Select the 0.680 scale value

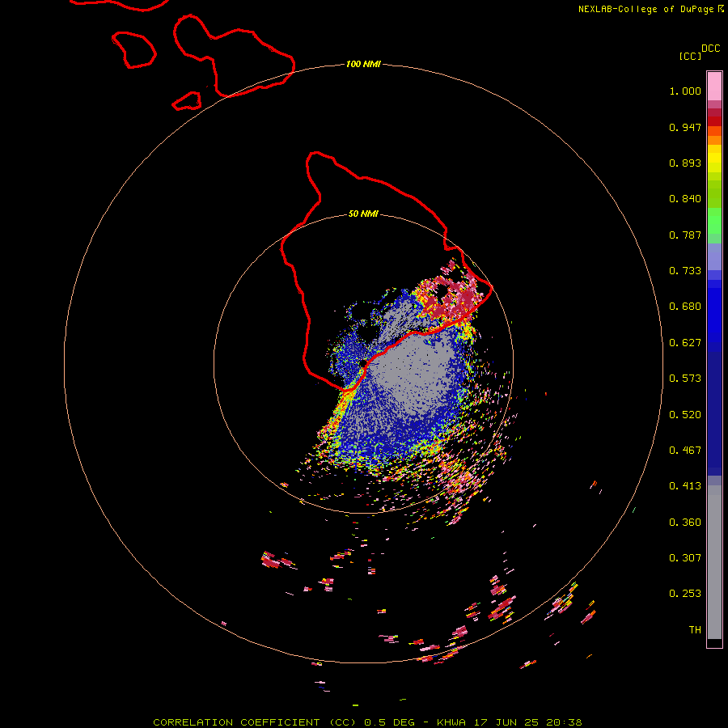point(685,307)
